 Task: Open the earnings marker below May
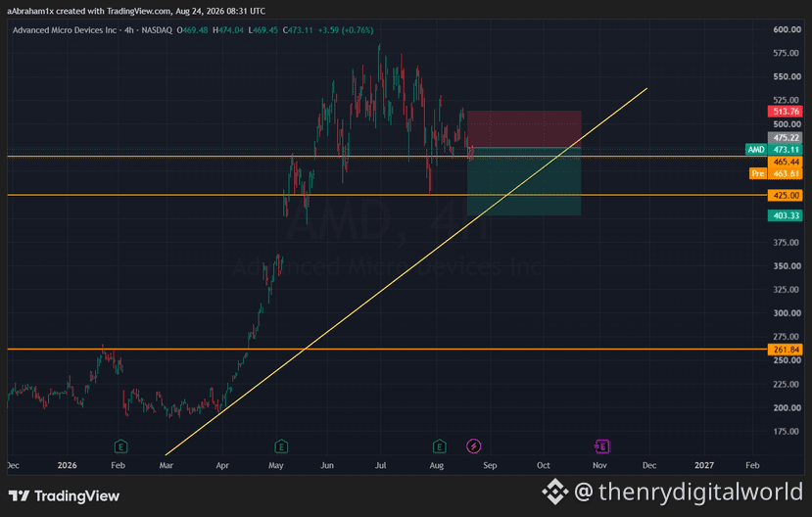[x=281, y=446]
